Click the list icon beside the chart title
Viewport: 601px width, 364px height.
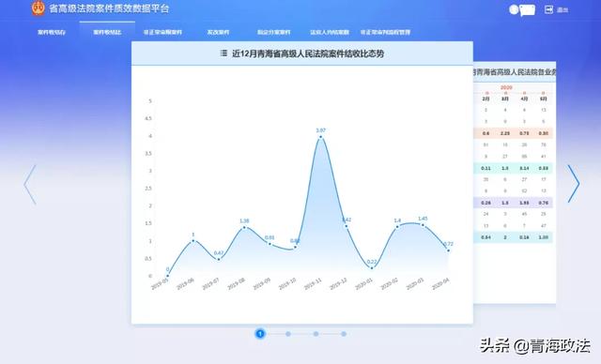(x=223, y=53)
